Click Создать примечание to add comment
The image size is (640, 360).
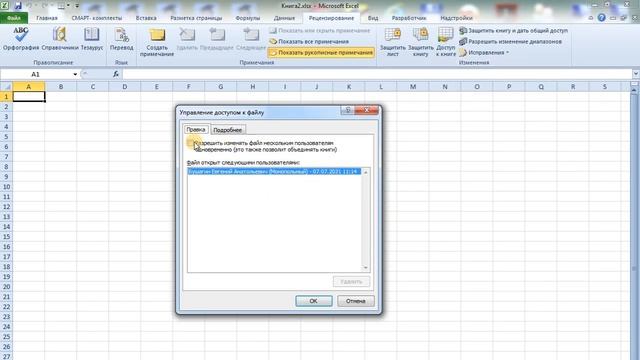(x=157, y=42)
